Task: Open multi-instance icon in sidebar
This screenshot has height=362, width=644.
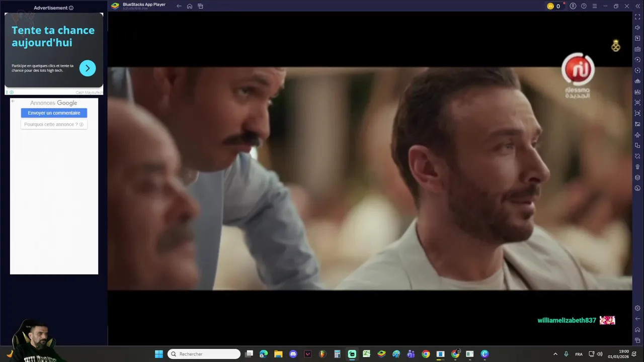Action: click(x=637, y=145)
